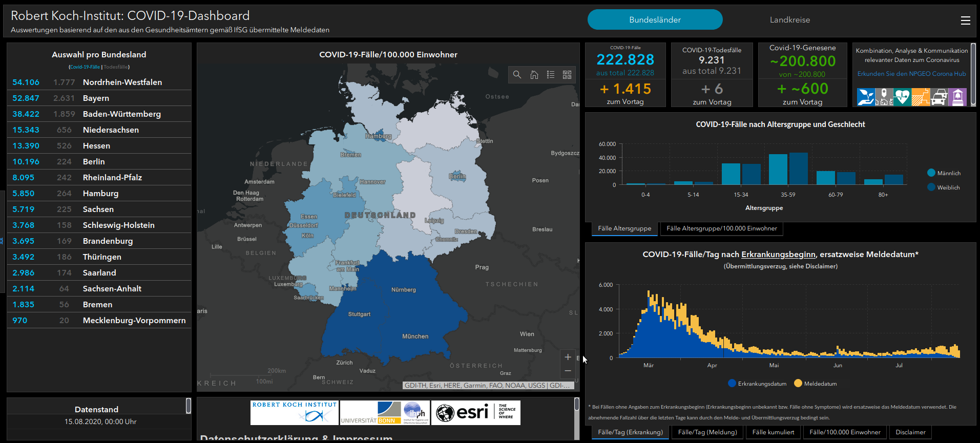Switch to Fälle Altersgruppe/100.000 Einwohner tab

click(x=721, y=228)
